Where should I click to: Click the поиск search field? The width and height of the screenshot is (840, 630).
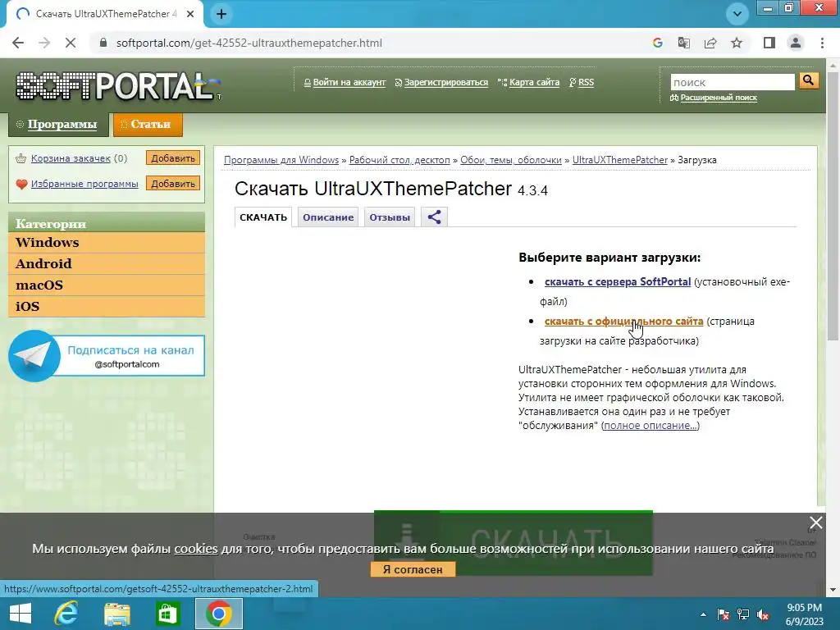pos(733,82)
